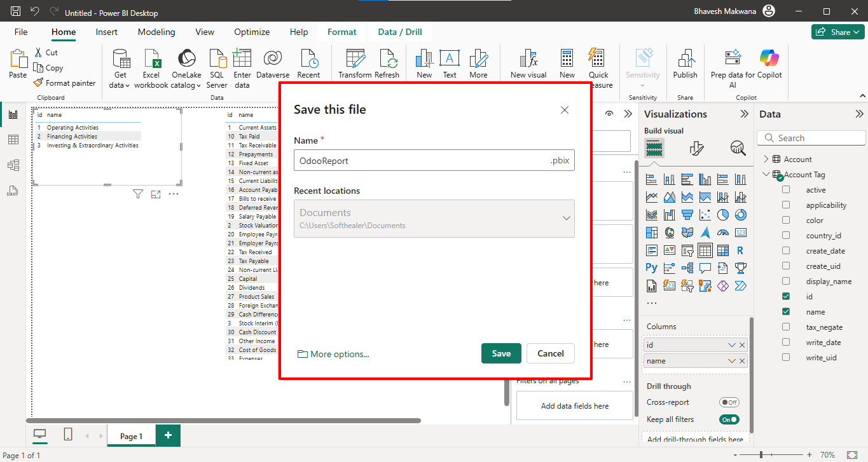Click the Share button
Viewport: 868px width, 462px height.
pos(837,32)
